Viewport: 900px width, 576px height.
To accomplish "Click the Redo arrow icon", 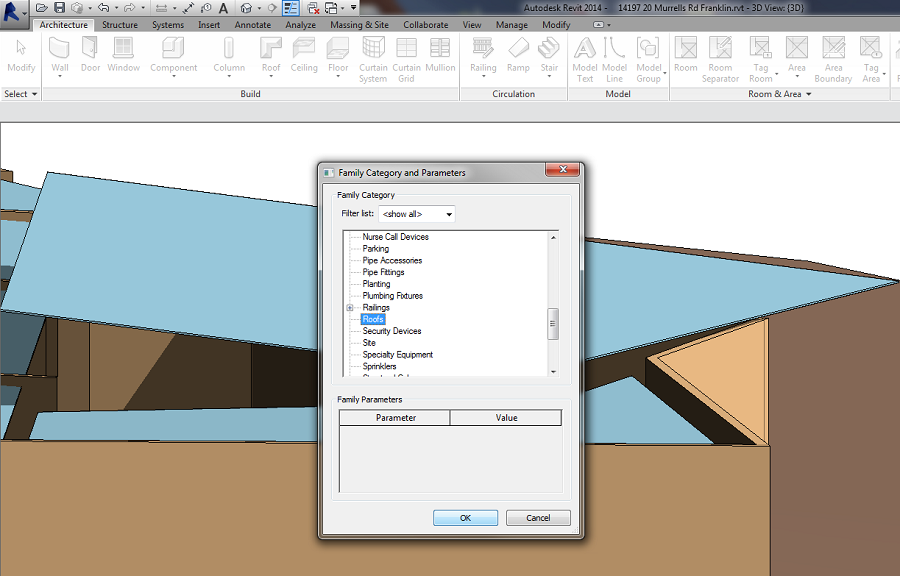I will pos(129,8).
